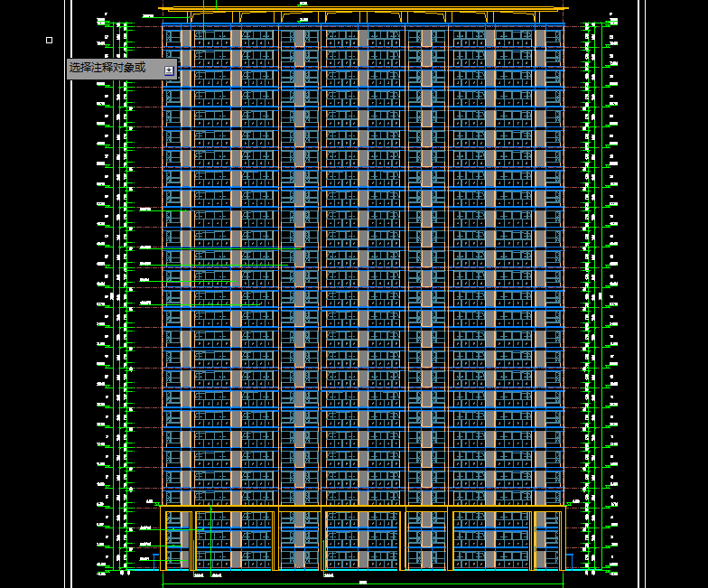
Task: Click the small square pickbox cursor marker
Action: [x=49, y=40]
